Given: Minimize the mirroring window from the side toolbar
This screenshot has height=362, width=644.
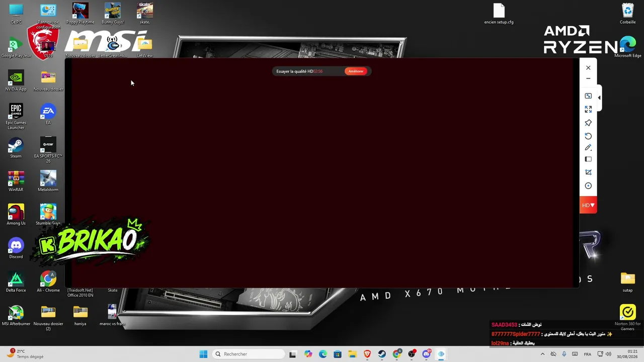Looking at the screenshot, I should pos(588,78).
